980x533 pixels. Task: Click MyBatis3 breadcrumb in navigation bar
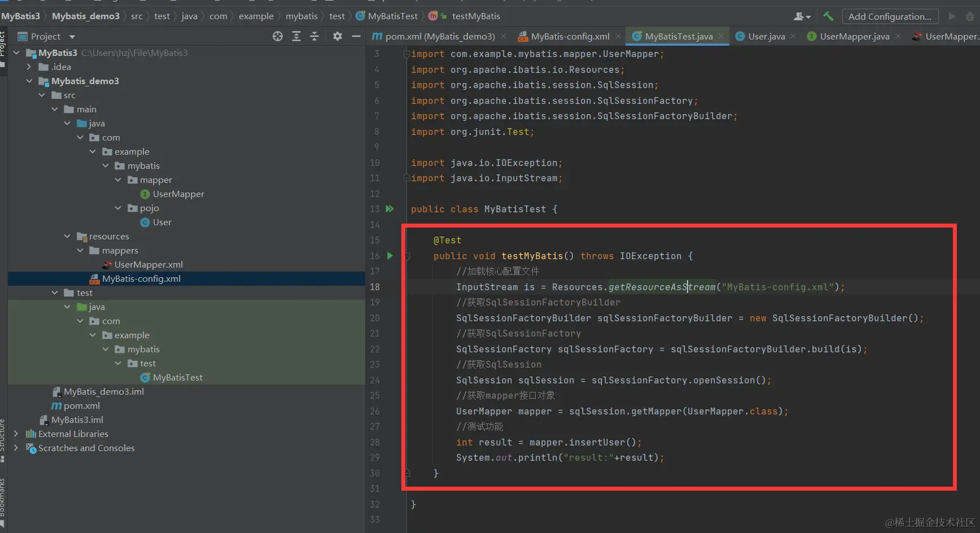[20, 16]
